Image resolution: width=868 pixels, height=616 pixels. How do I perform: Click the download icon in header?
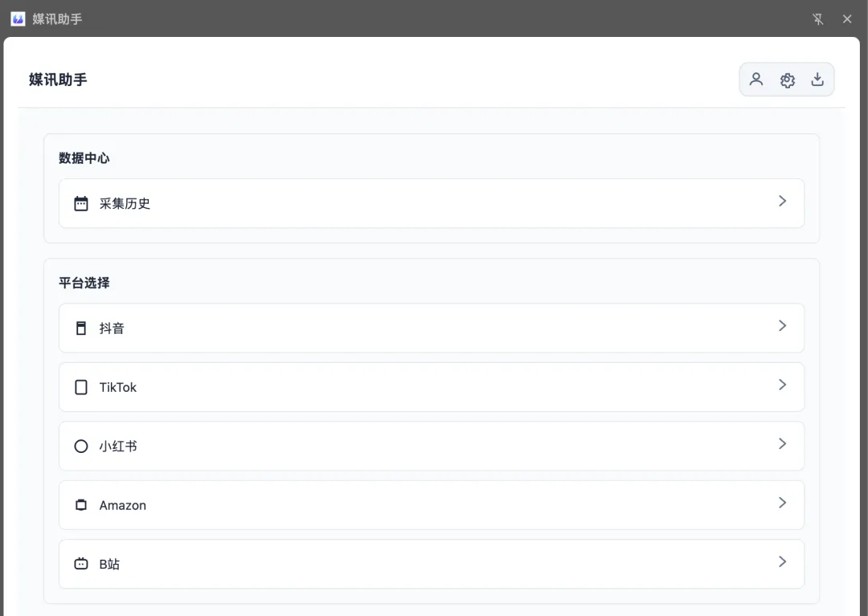click(817, 80)
